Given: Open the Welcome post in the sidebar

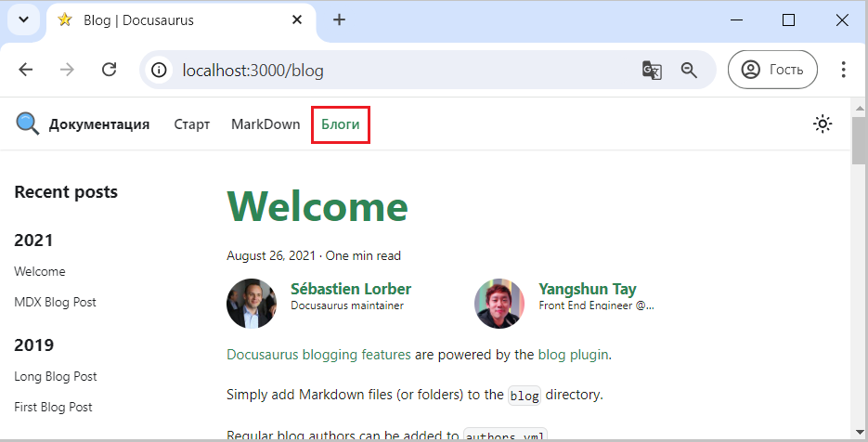Looking at the screenshot, I should coord(40,271).
